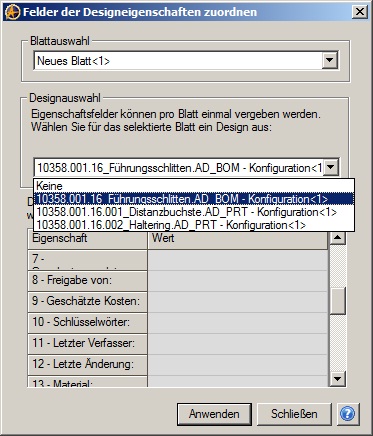Click Wert cell for Geschätzte Kosten

tap(238, 302)
